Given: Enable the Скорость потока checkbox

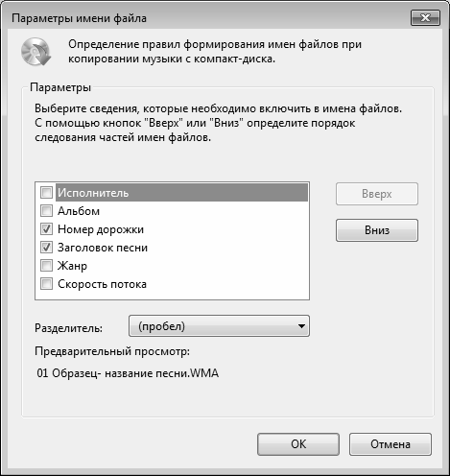Looking at the screenshot, I should coord(46,284).
